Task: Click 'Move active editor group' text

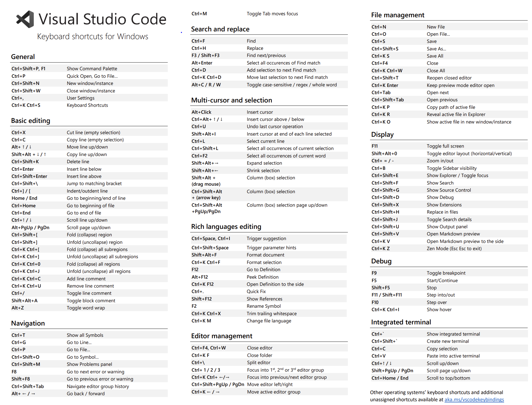Action: [274, 392]
